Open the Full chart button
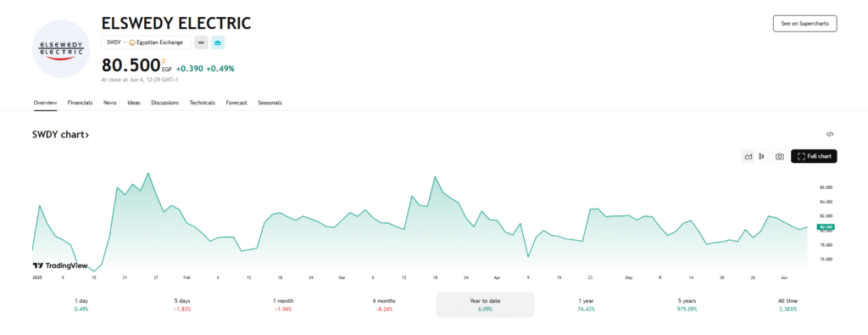The height and width of the screenshot is (335, 868). tap(814, 157)
